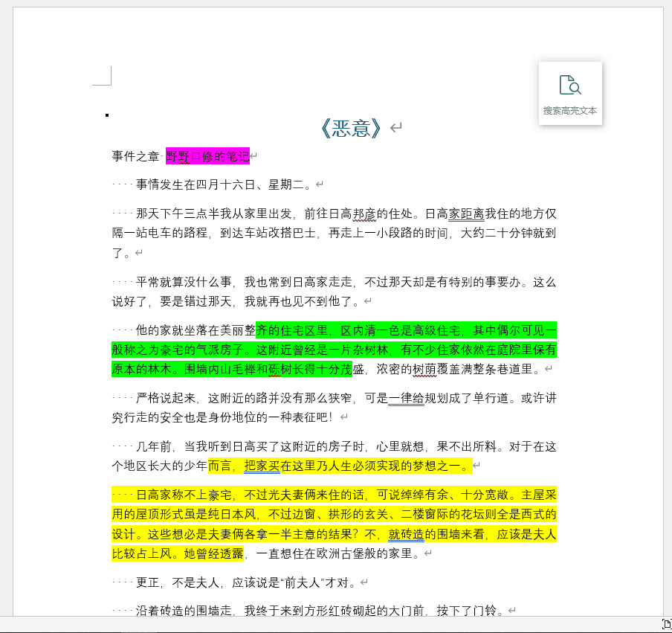Click the green highlighted words 杂树林
The width and height of the screenshot is (672, 633).
(x=370, y=350)
